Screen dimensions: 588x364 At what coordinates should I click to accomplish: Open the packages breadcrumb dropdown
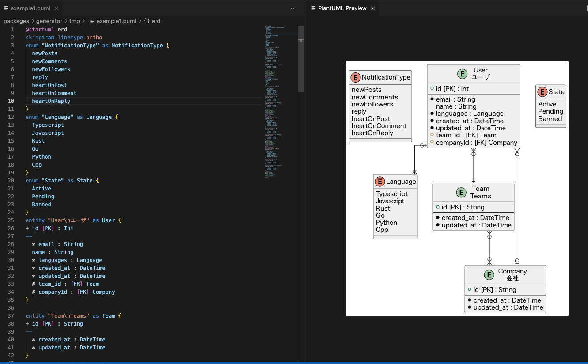point(16,21)
